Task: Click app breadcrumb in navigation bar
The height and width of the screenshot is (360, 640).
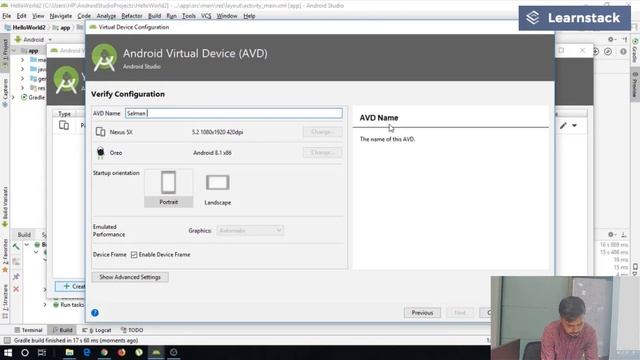Action: pyautogui.click(x=62, y=27)
